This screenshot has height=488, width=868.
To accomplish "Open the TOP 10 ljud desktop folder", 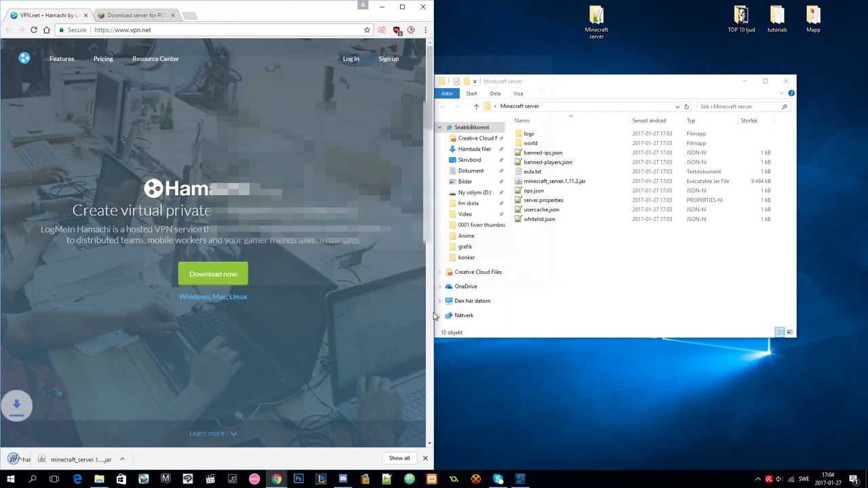I will (741, 19).
